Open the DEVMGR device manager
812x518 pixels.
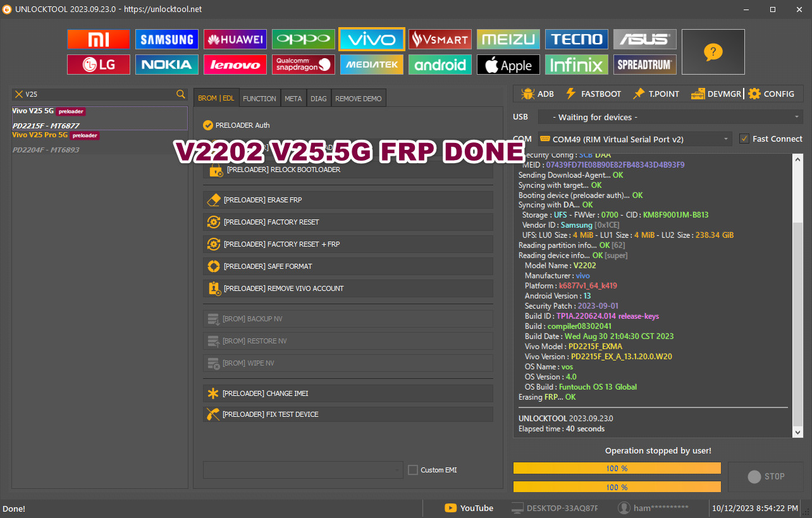(x=717, y=94)
